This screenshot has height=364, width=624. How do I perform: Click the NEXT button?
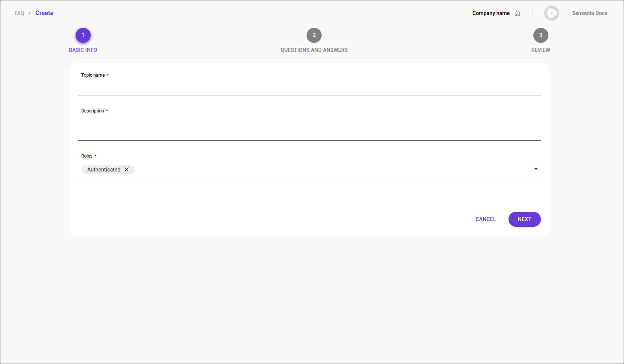(524, 219)
